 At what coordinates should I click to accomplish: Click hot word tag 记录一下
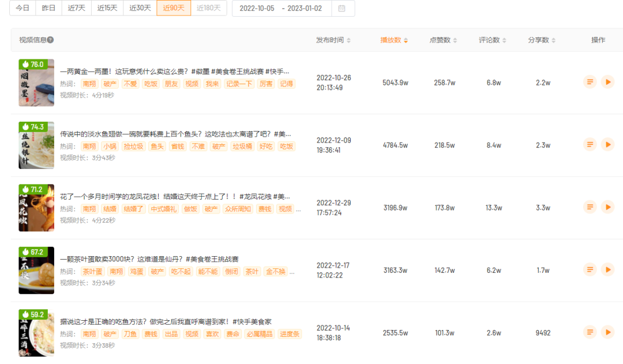239,84
